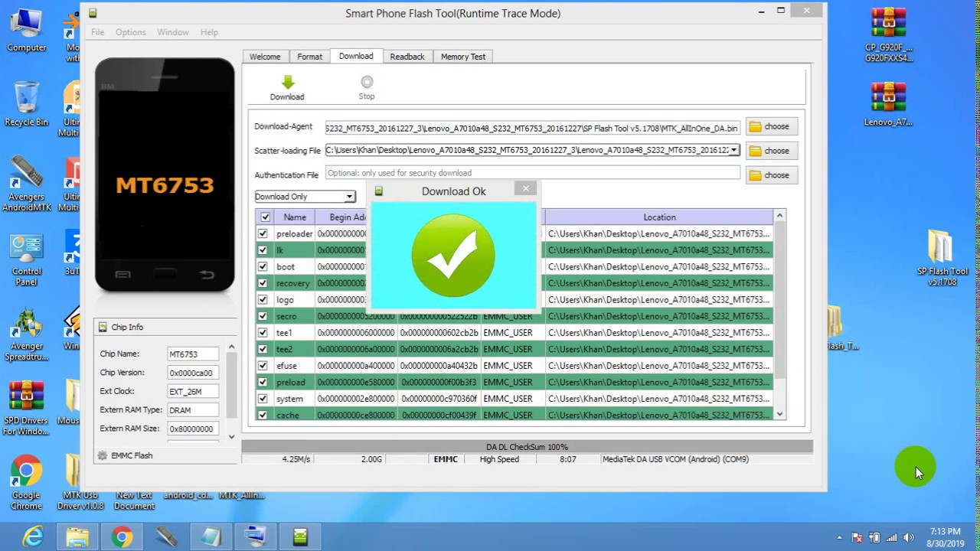Uncheck the secro partition checkbox
The width and height of the screenshot is (980, 551).
coord(263,316)
